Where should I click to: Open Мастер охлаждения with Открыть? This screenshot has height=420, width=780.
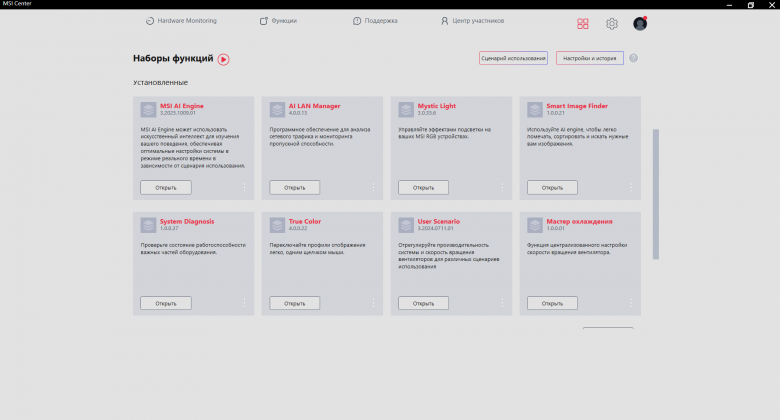552,303
